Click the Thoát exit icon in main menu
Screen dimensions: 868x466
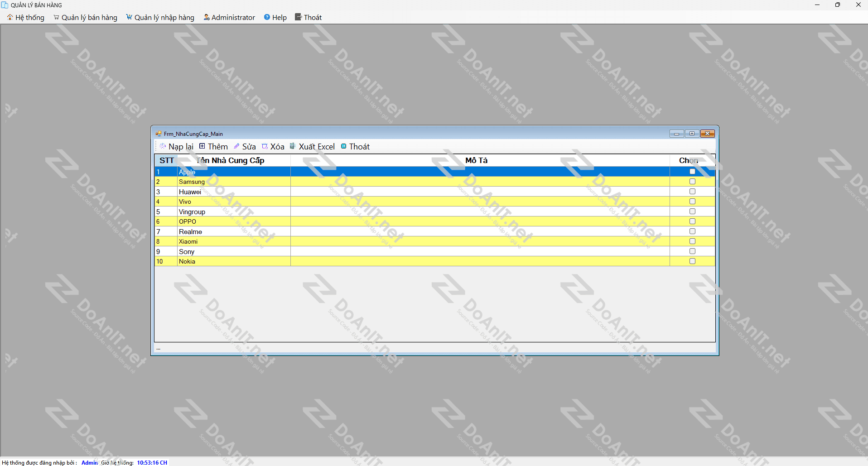coord(298,17)
